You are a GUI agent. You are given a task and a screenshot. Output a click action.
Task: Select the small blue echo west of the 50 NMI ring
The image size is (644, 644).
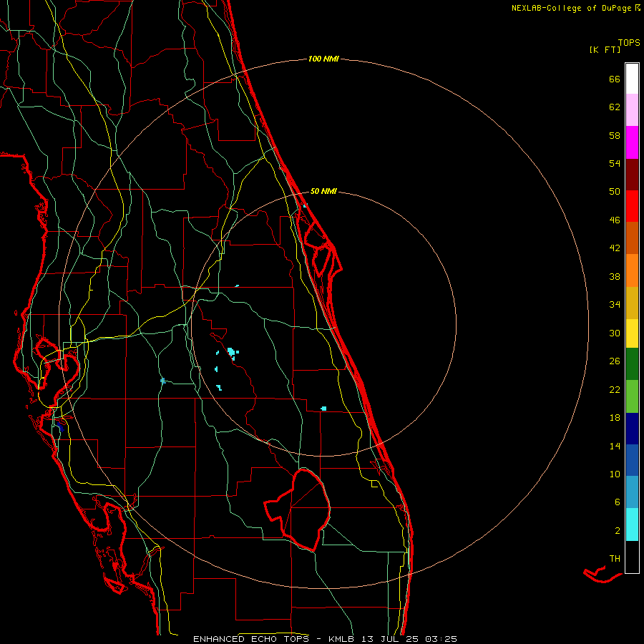(163, 381)
